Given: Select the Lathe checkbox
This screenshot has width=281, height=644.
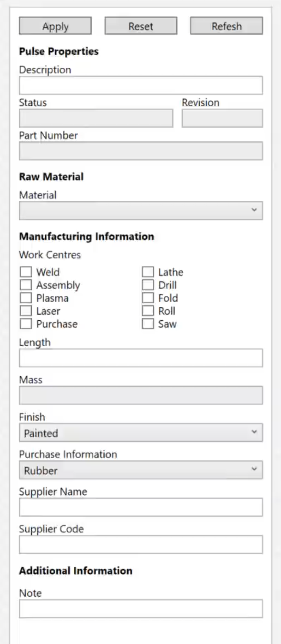Looking at the screenshot, I should pyautogui.click(x=148, y=272).
